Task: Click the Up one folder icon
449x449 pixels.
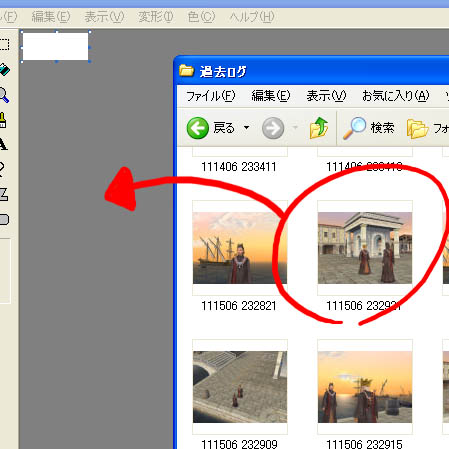Action: click(x=319, y=128)
